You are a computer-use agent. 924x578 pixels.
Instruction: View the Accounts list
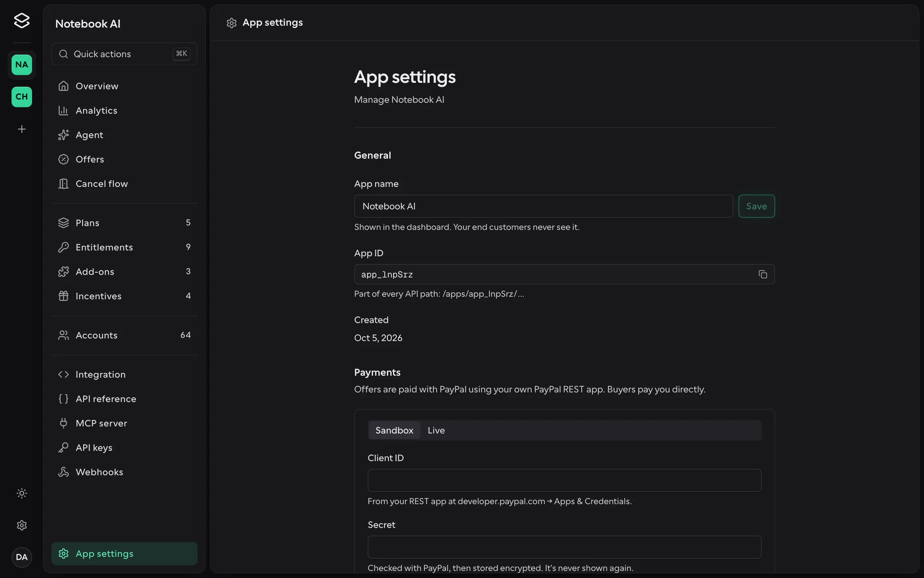(124, 335)
